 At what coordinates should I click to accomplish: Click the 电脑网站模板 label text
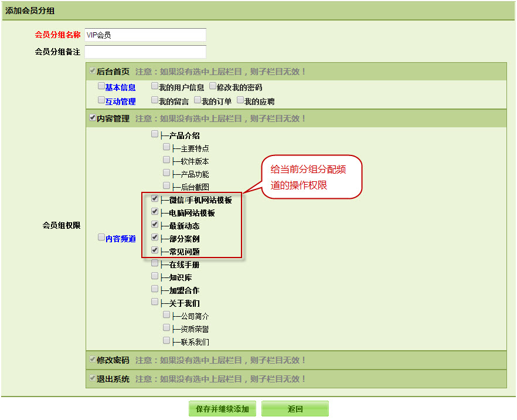(x=192, y=213)
